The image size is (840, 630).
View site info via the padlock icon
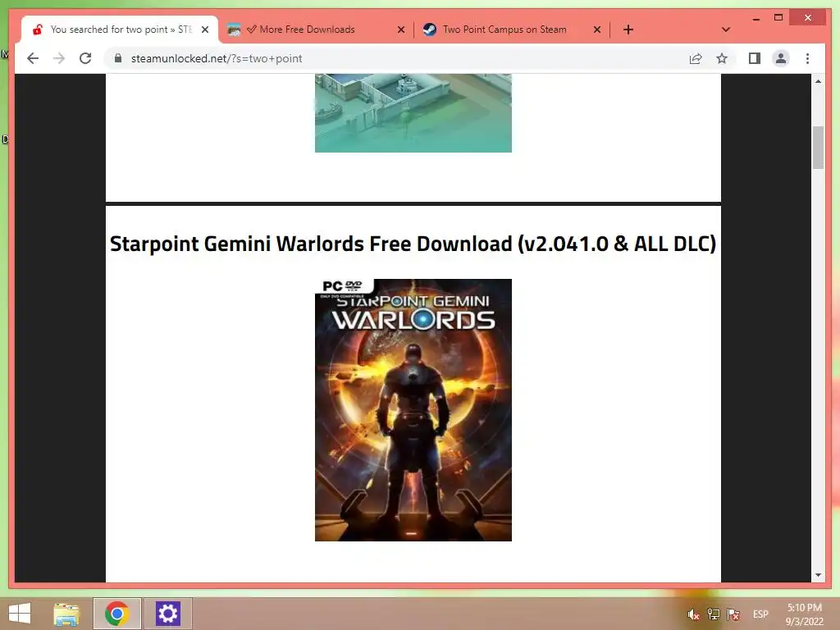[118, 58]
